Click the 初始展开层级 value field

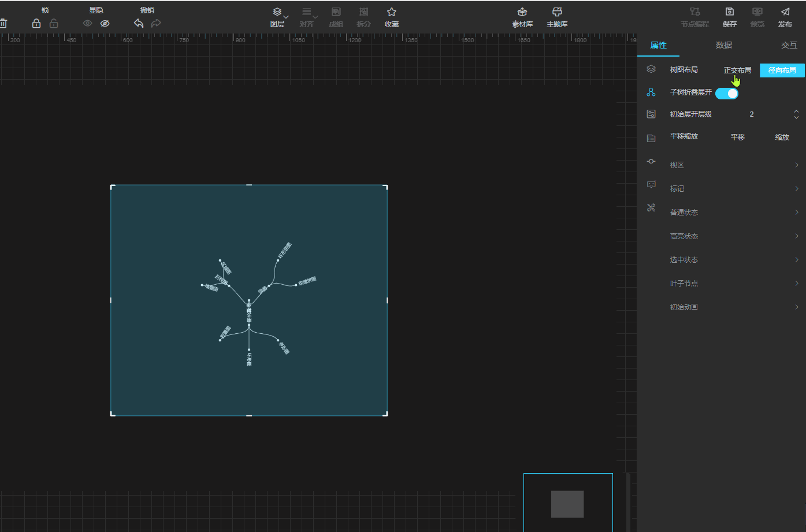coord(752,114)
